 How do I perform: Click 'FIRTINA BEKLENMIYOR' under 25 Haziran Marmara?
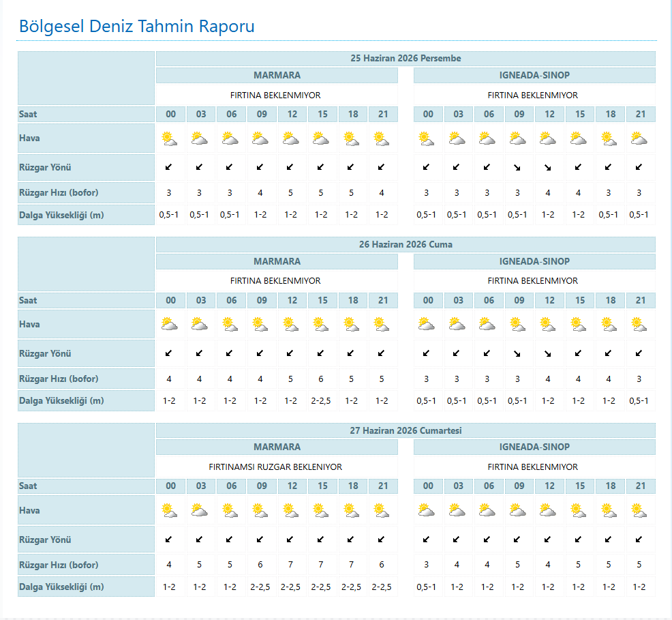tap(275, 95)
